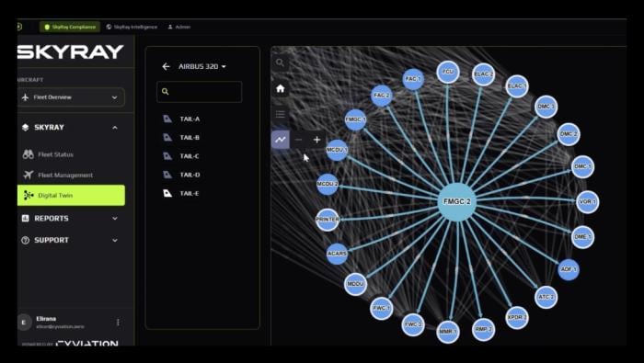
Task: Select TAIL-A aircraft
Action: [x=181, y=119]
